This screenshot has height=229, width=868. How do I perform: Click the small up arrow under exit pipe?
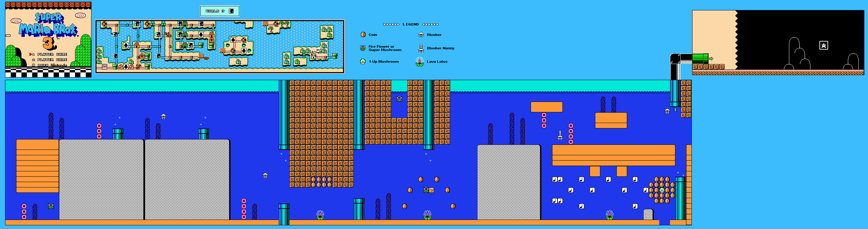[x=675, y=110]
